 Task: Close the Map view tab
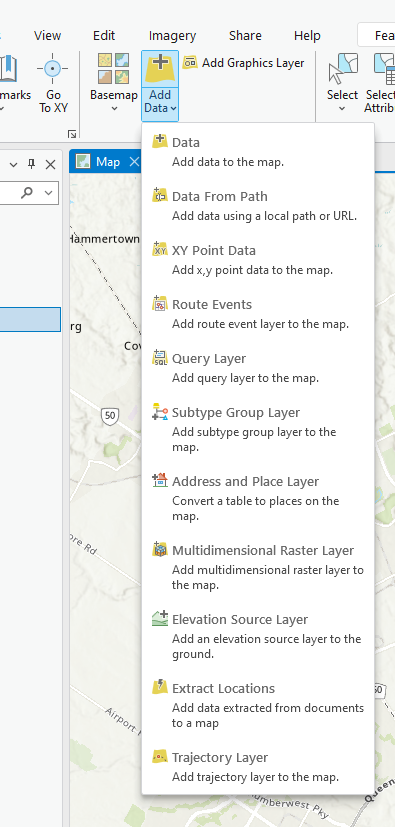[134, 161]
